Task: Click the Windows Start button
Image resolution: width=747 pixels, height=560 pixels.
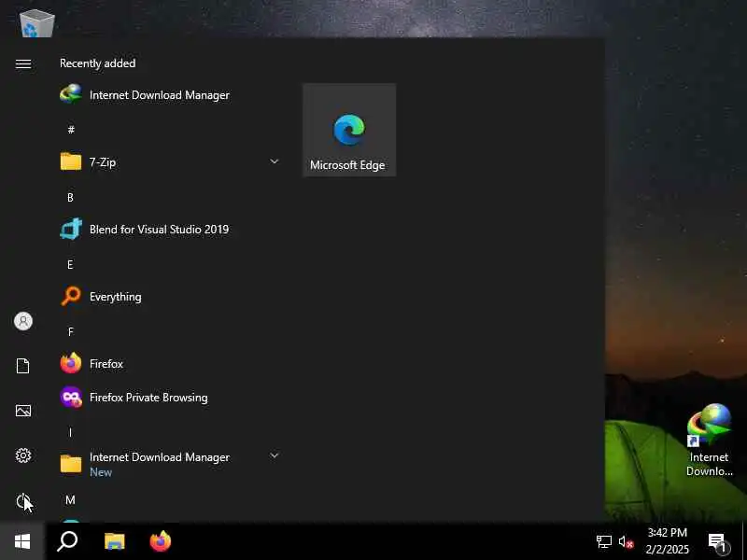Action: (22, 541)
